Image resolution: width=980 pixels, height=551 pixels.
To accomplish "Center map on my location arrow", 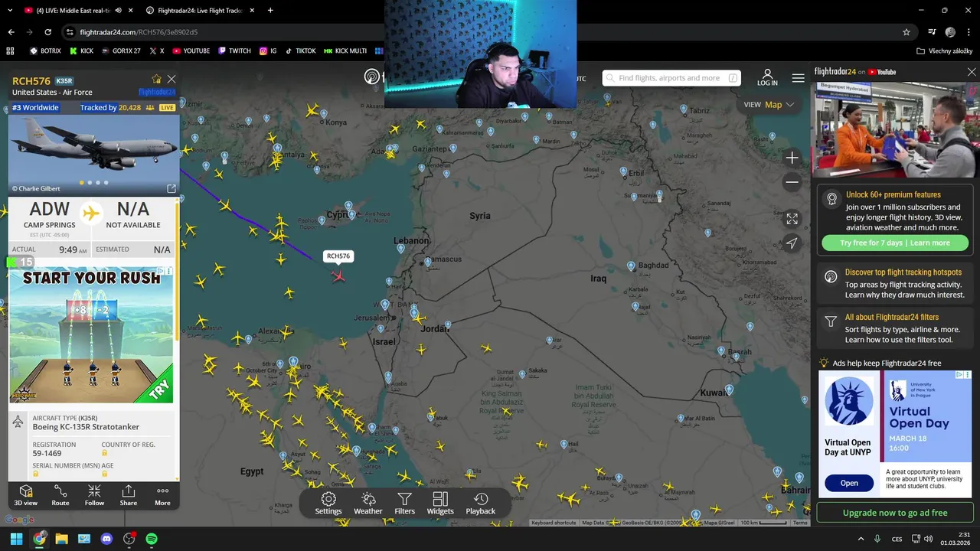I will (x=792, y=243).
